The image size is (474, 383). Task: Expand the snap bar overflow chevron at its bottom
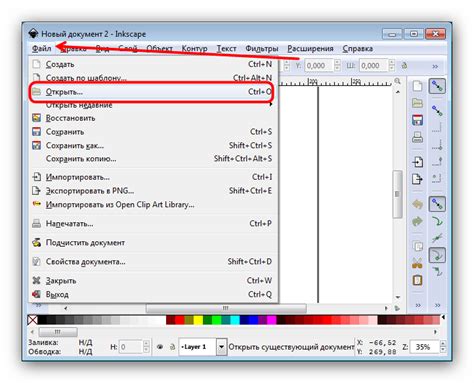(437, 305)
